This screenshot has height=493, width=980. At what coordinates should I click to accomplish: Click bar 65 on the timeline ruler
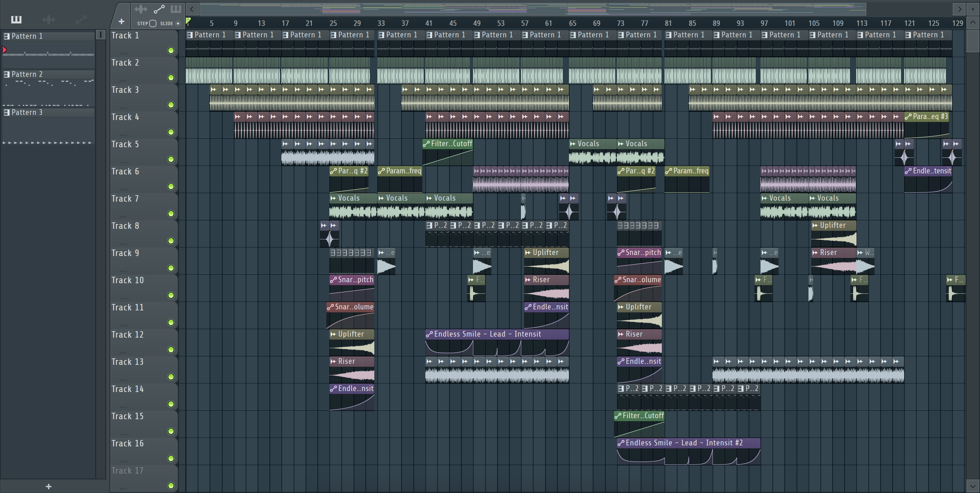(573, 23)
